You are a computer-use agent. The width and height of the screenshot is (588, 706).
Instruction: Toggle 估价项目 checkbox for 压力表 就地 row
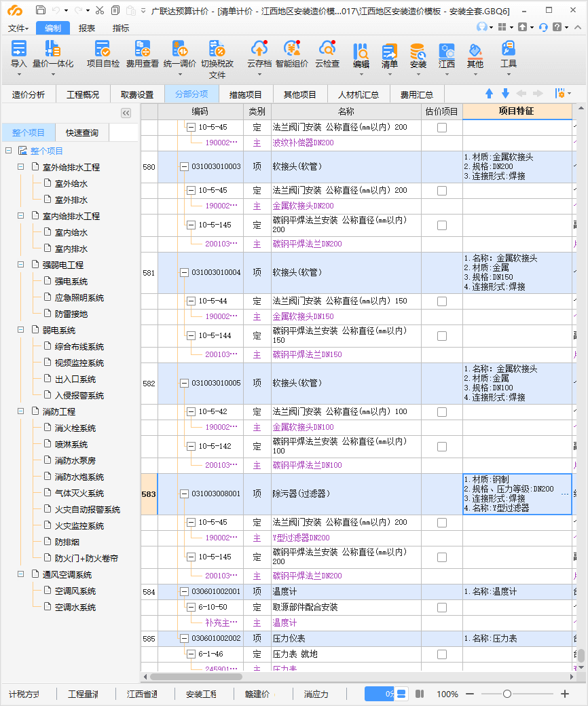tap(442, 654)
